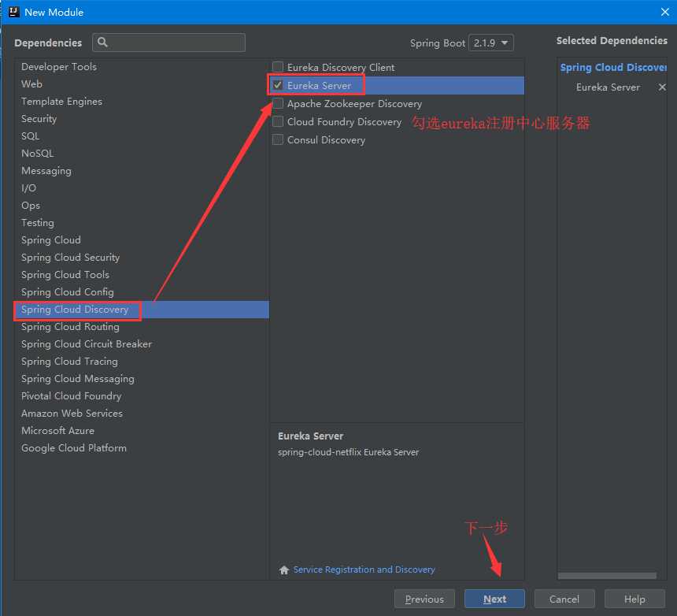Select Amazon Web Services category
This screenshot has height=616, width=677.
(x=141, y=413)
